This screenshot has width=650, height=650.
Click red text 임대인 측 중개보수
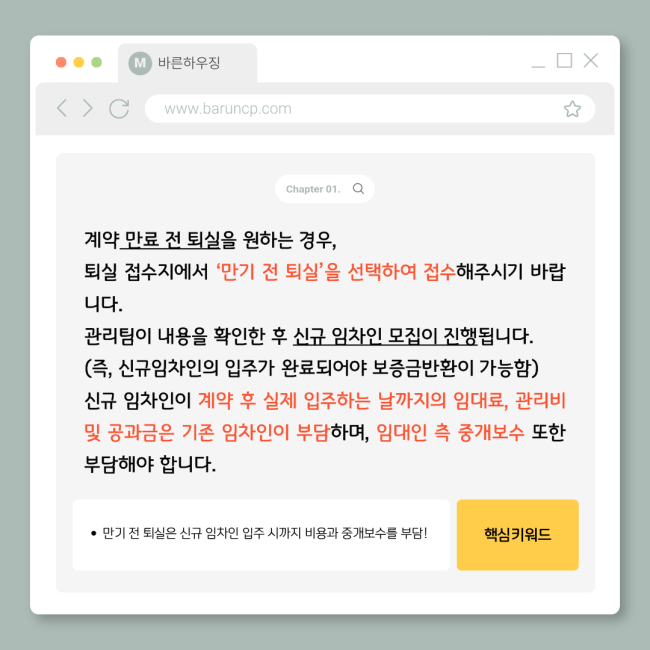(x=450, y=432)
